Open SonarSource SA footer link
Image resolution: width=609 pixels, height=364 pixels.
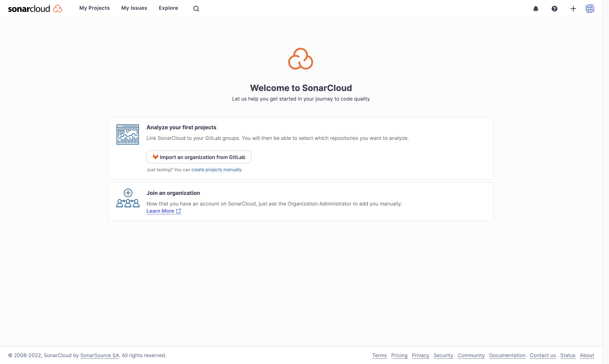tap(100, 355)
